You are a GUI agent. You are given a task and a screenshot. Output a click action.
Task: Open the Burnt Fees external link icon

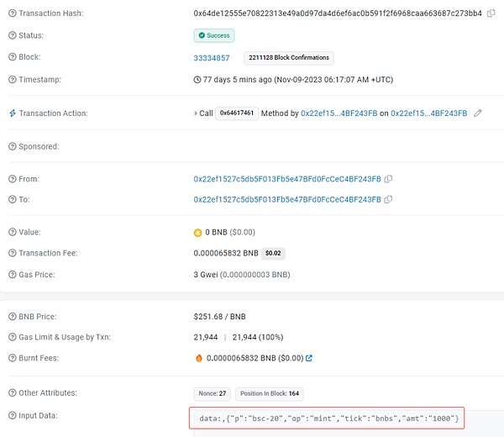309,359
